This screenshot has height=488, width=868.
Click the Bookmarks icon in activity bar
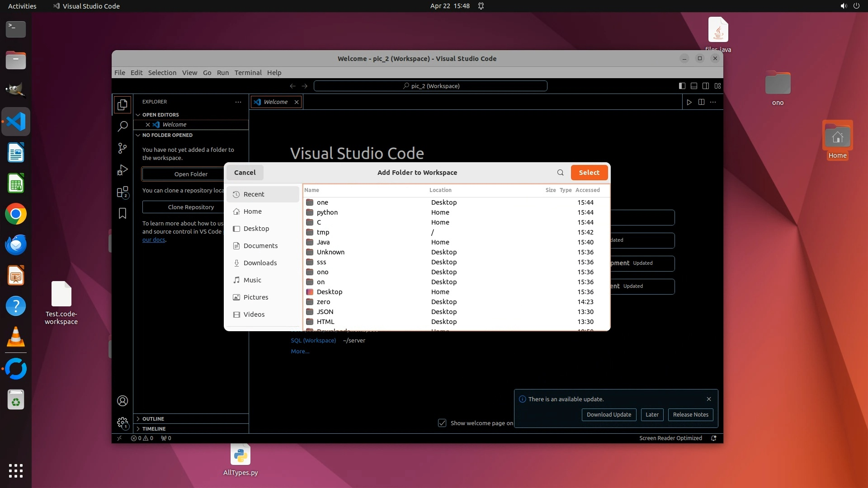pyautogui.click(x=123, y=213)
